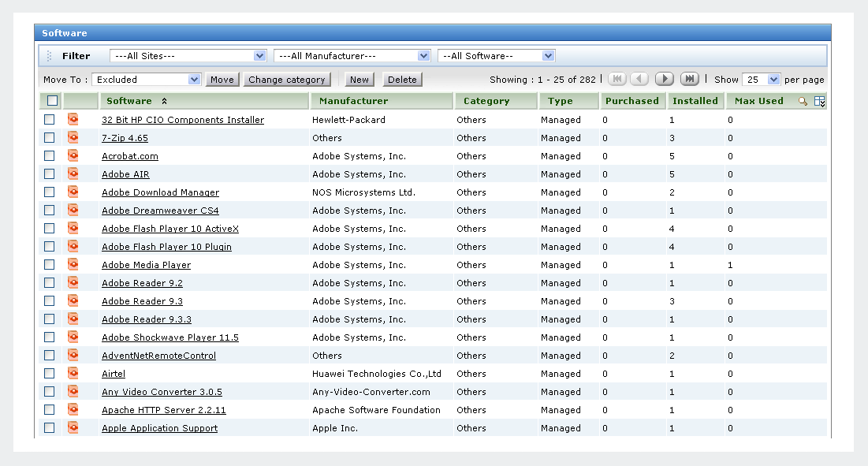The image size is (868, 466).
Task: Open the column chooser icon in header
Action: pos(820,101)
